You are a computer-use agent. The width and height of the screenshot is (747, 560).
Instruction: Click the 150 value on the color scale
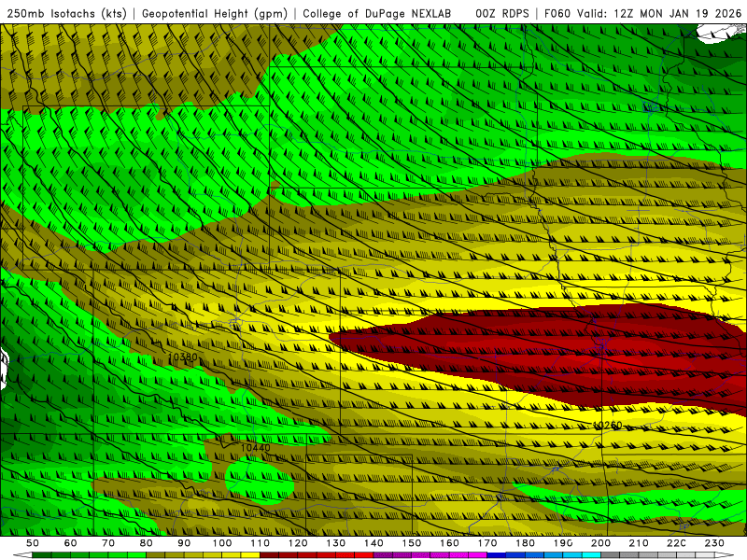[411, 543]
